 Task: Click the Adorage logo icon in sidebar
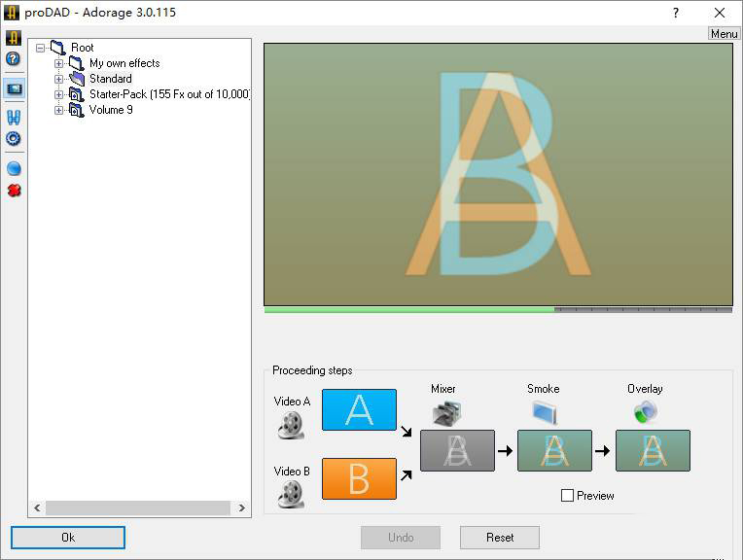(14, 38)
